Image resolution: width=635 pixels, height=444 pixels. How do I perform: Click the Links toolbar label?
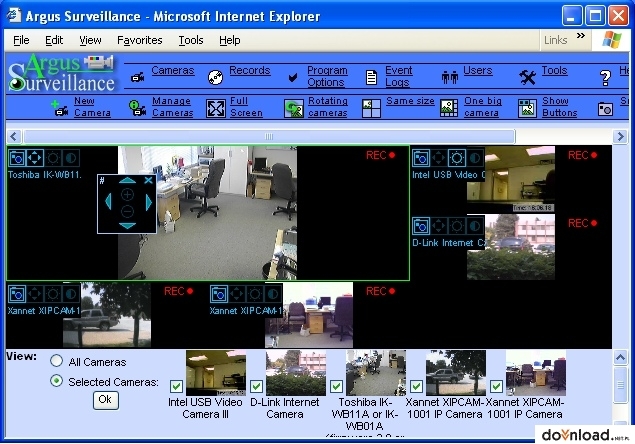(x=555, y=40)
